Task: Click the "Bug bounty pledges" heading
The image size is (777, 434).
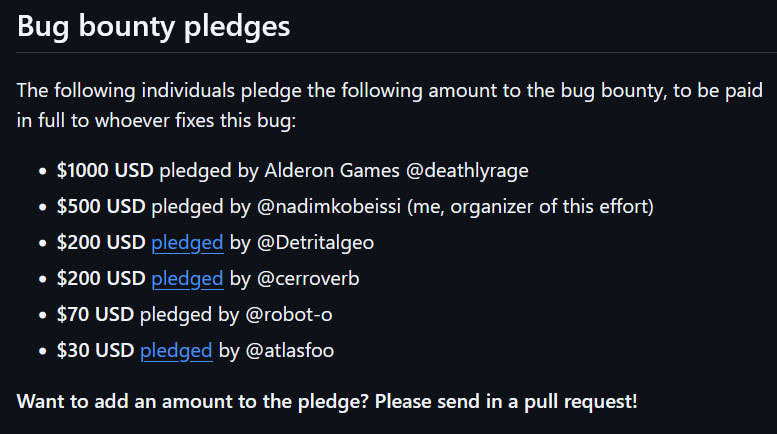Action: point(154,26)
